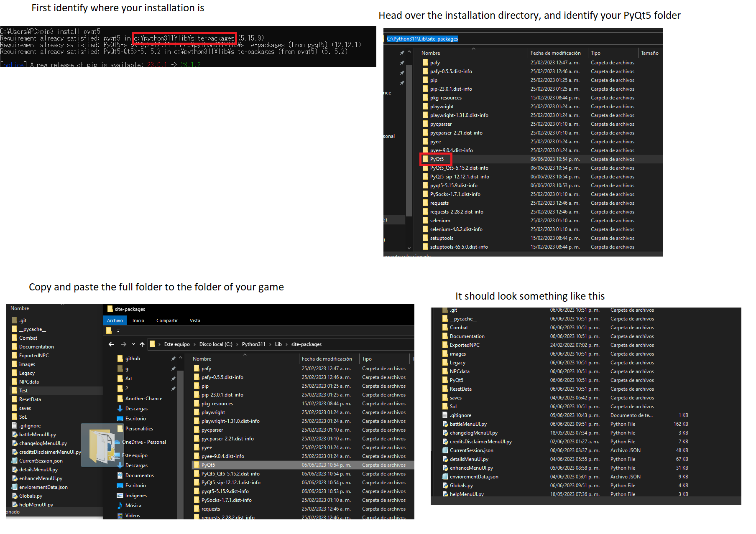Click the highlighted C:\Python311 address bar
This screenshot has height=534, width=756.
coord(422,39)
